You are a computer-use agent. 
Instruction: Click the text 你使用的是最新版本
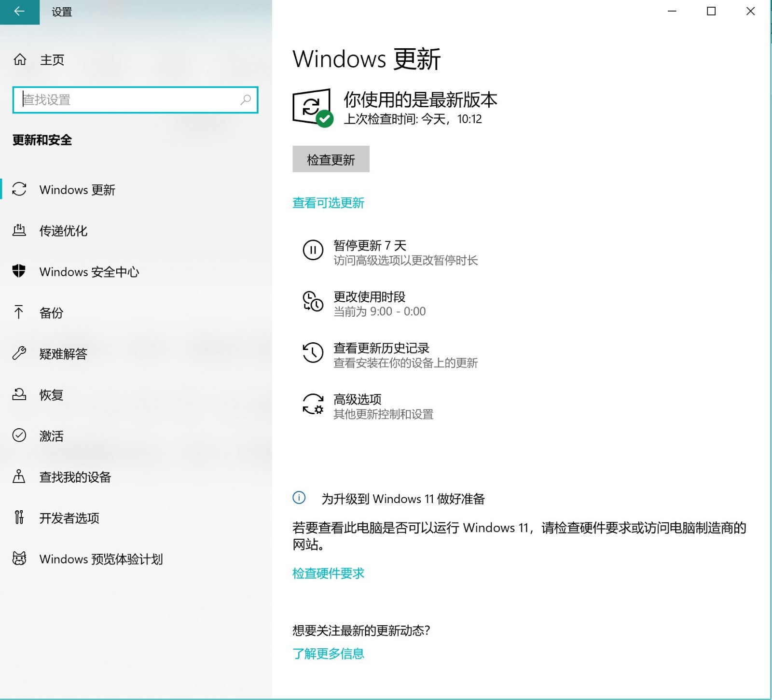tap(420, 99)
